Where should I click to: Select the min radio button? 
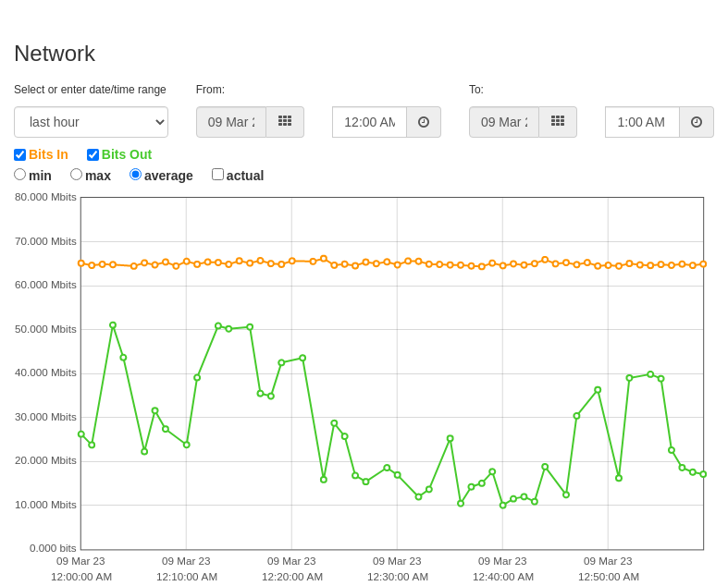20,175
